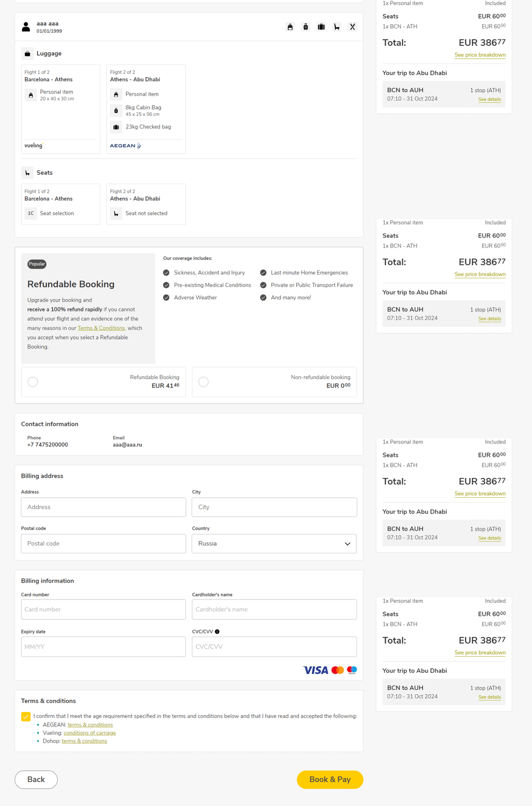
Task: Select the Refundable Booking radio option
Action: coord(33,382)
